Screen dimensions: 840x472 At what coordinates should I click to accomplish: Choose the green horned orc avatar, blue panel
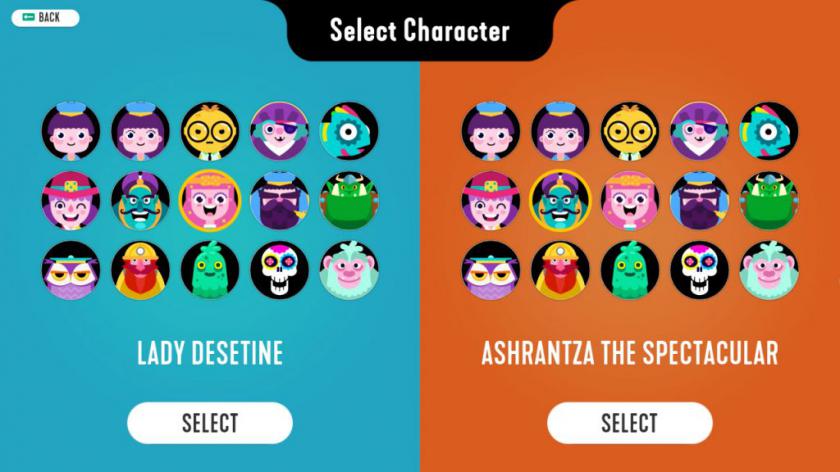point(349,201)
